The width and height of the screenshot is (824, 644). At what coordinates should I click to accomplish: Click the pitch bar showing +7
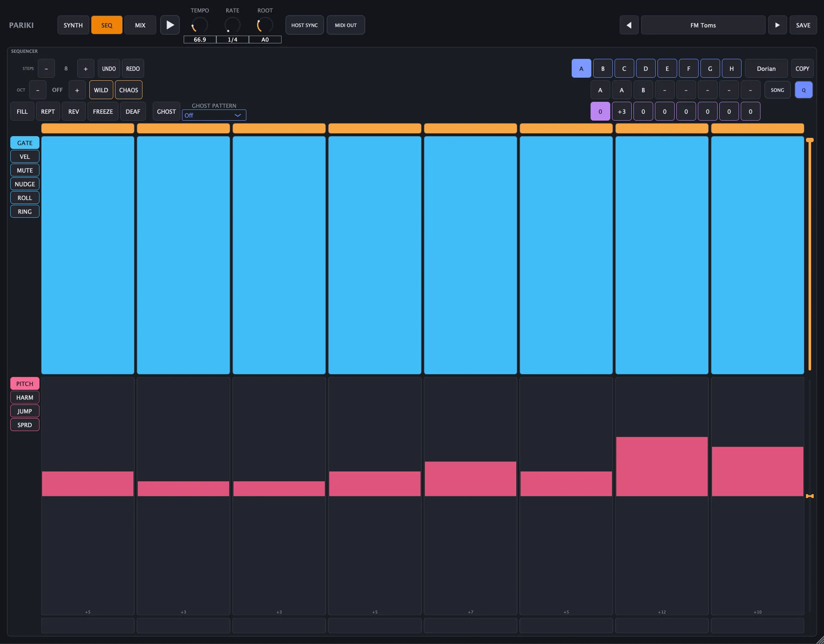(470, 479)
